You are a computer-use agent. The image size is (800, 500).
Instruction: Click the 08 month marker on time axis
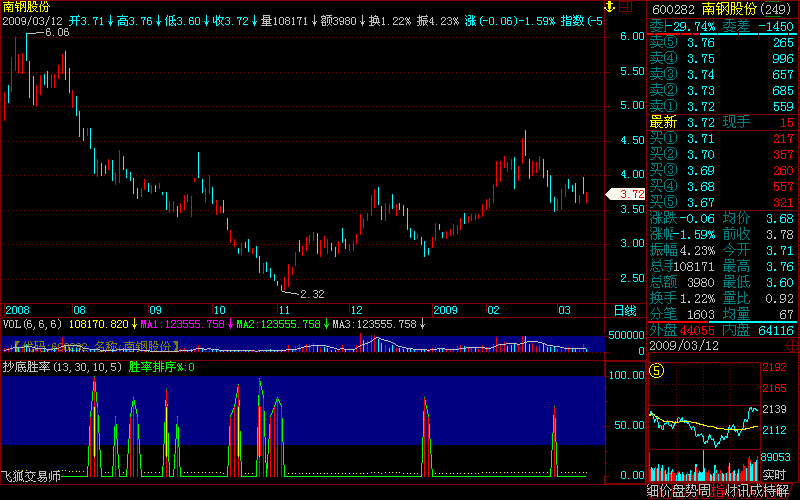(x=79, y=310)
